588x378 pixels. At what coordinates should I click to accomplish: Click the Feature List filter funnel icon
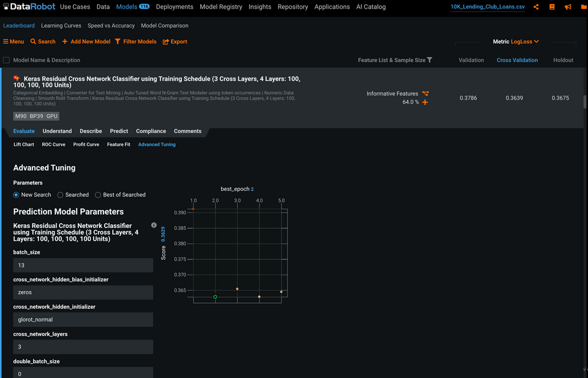pyautogui.click(x=430, y=60)
